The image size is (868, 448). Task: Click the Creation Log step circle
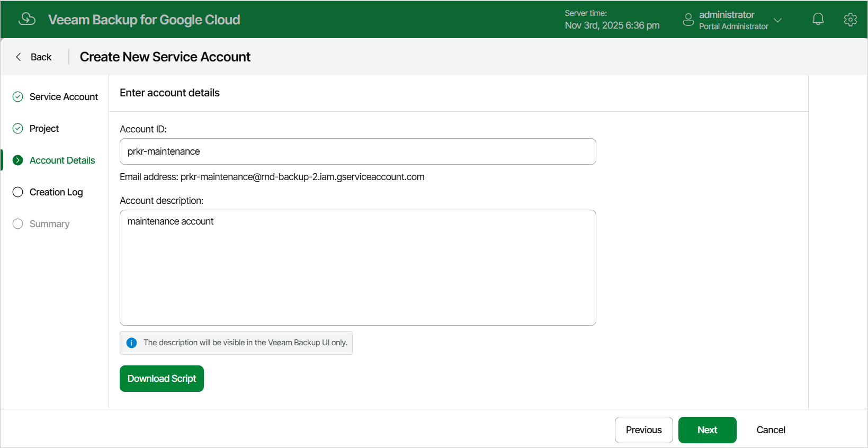(x=18, y=192)
